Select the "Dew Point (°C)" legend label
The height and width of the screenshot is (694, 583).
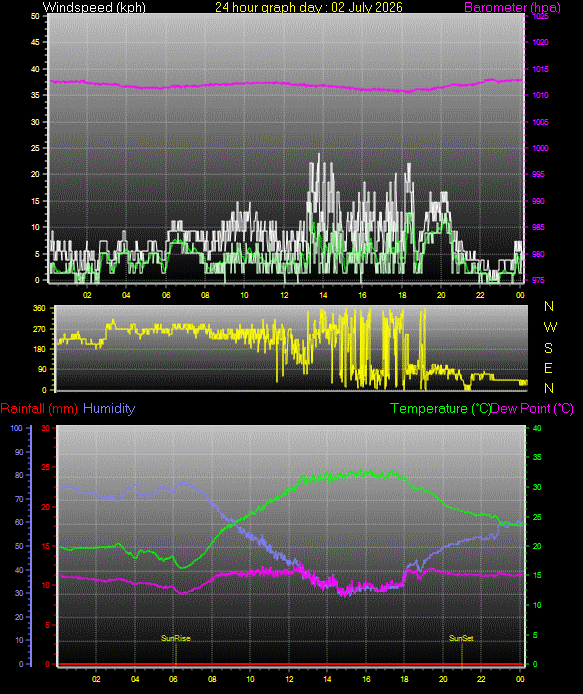tap(533, 408)
